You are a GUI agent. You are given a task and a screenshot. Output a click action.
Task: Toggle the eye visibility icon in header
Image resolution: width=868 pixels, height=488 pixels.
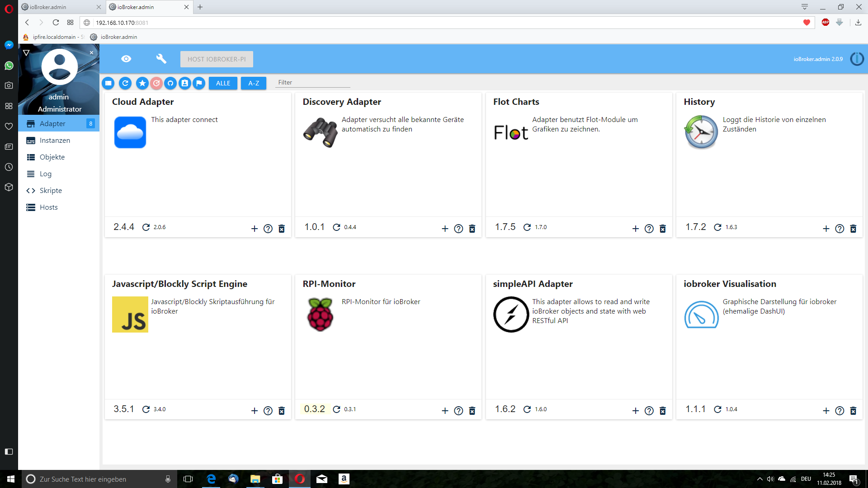tap(126, 59)
